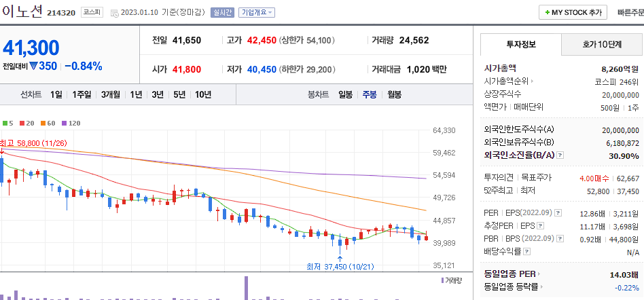This screenshot has width=644, height=300.
Task: Click the 이노션 stock name heading
Action: click(x=22, y=12)
